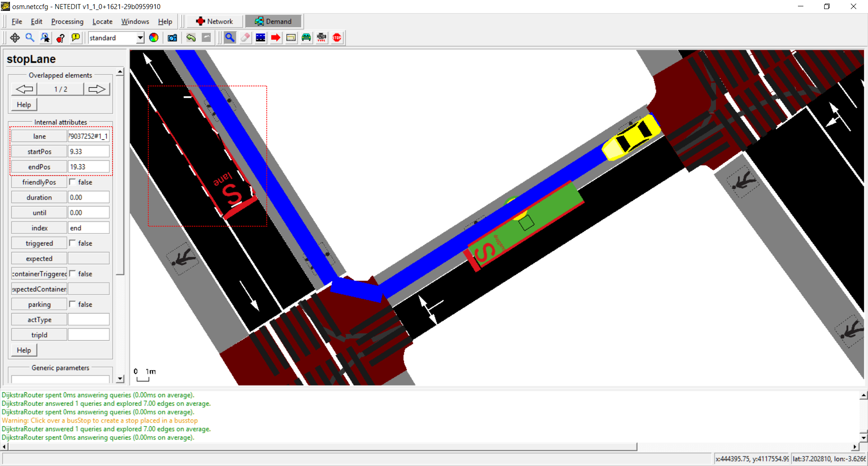Check the parking option
This screenshot has height=466, width=868.
click(72, 304)
